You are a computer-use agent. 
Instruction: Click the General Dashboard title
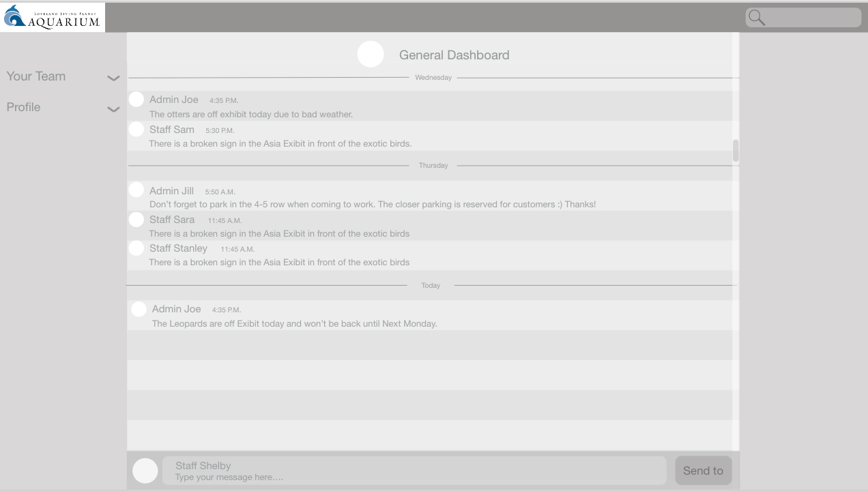point(454,55)
